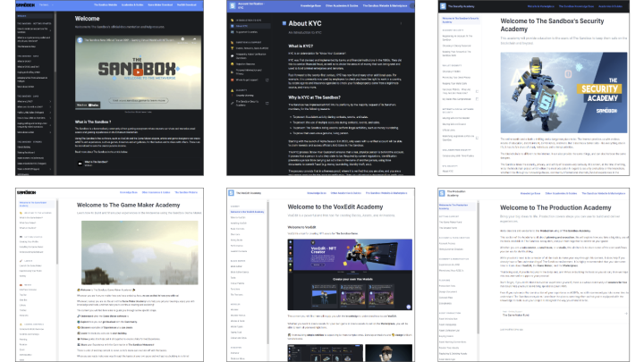Open 'Choosing A Strong Password' in Security Academy sidebar

[457, 46]
